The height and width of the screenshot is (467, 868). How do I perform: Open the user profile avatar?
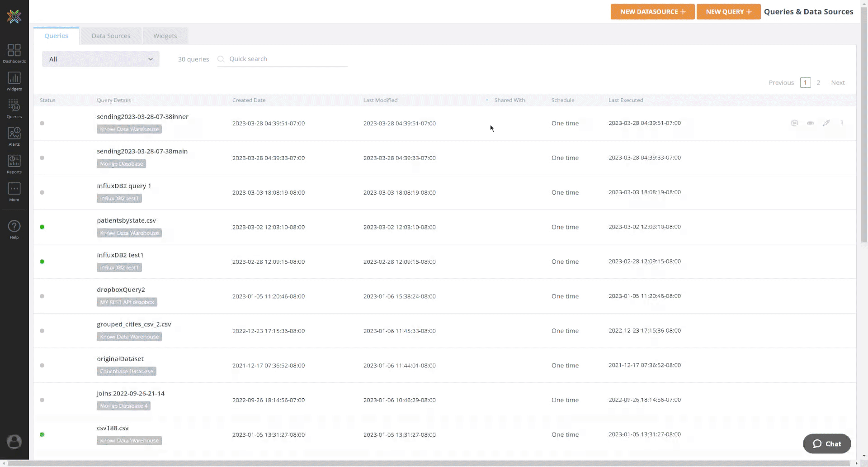point(14,441)
